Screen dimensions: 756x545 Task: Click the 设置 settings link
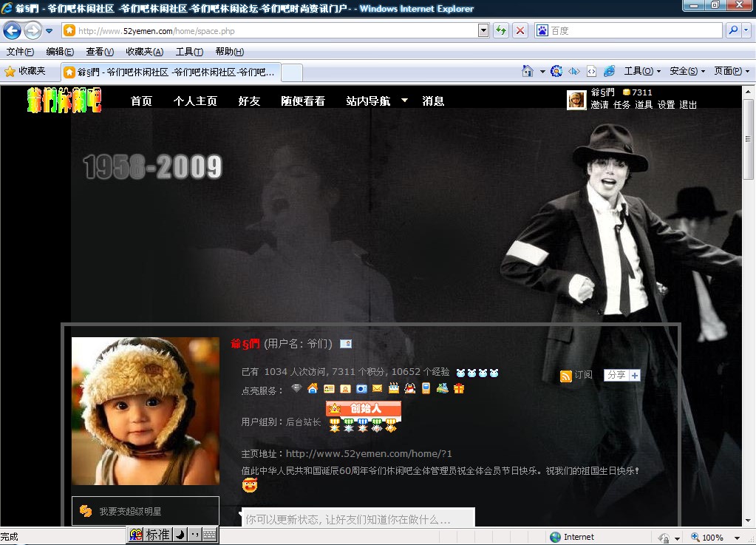666,105
